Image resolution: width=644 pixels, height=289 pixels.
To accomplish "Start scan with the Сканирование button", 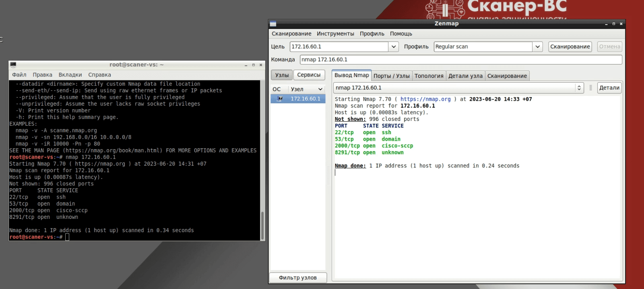I will point(570,47).
